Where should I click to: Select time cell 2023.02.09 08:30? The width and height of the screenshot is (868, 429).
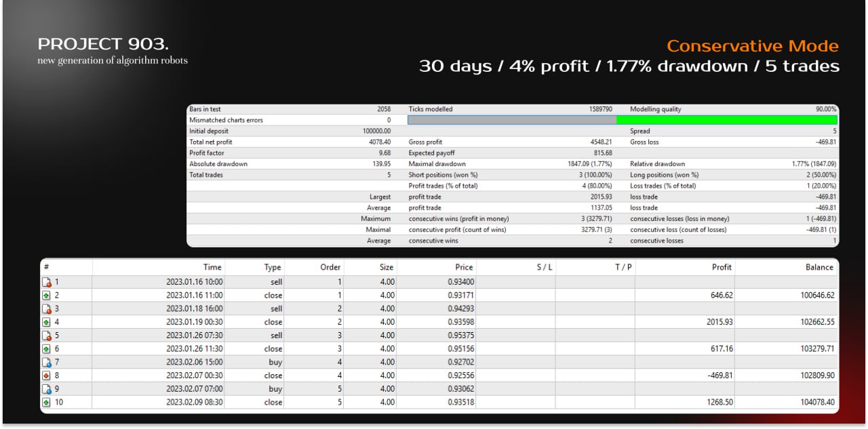click(x=195, y=403)
